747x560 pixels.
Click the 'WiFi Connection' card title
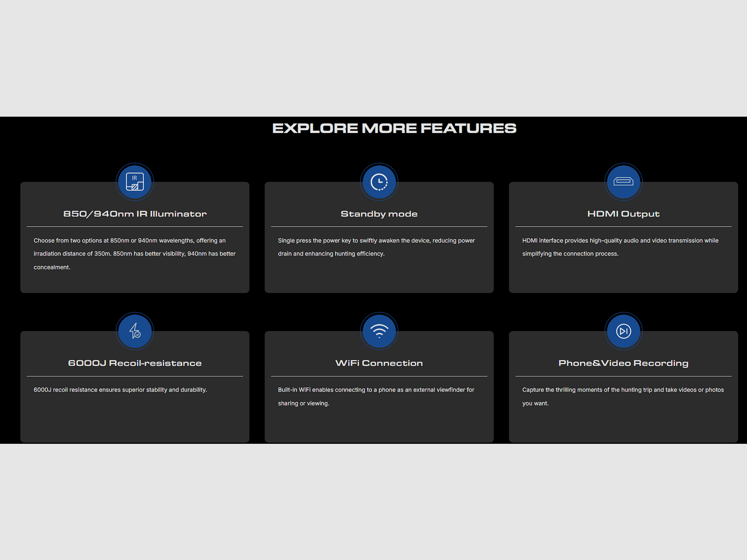click(379, 363)
